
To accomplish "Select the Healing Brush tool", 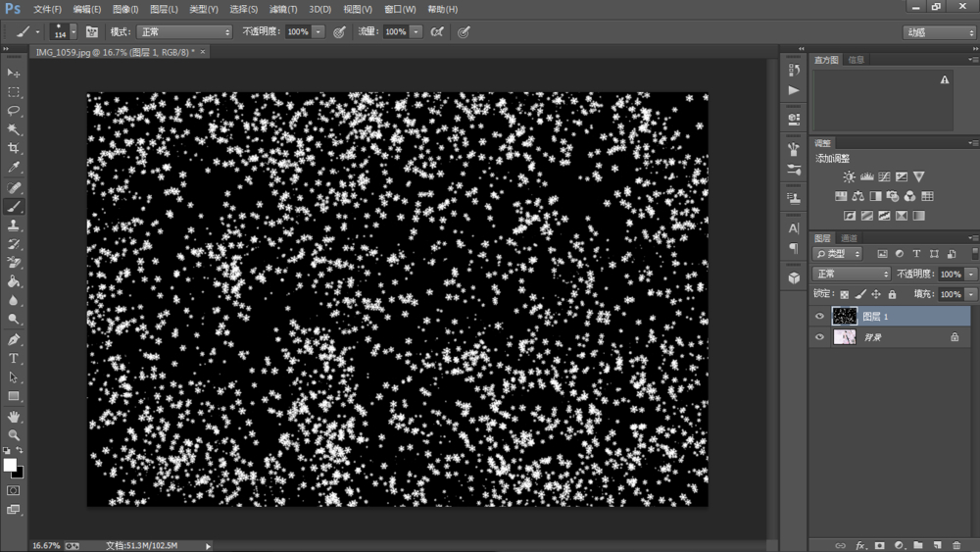I will [x=13, y=187].
